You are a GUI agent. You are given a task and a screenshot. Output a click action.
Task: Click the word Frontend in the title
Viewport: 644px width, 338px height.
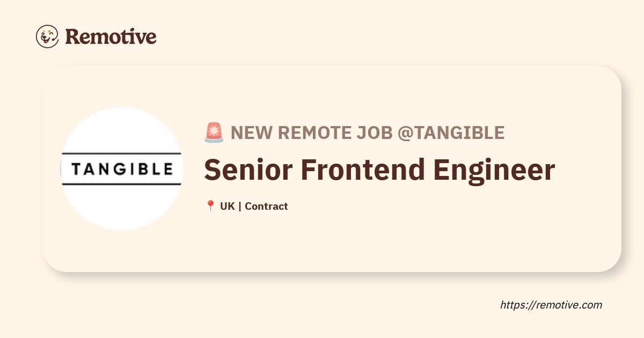click(x=363, y=170)
